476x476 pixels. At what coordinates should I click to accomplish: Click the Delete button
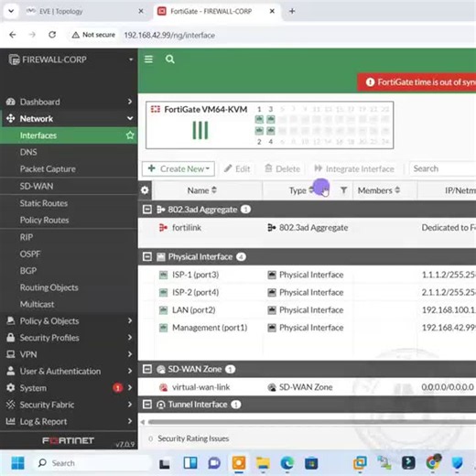coord(282,168)
